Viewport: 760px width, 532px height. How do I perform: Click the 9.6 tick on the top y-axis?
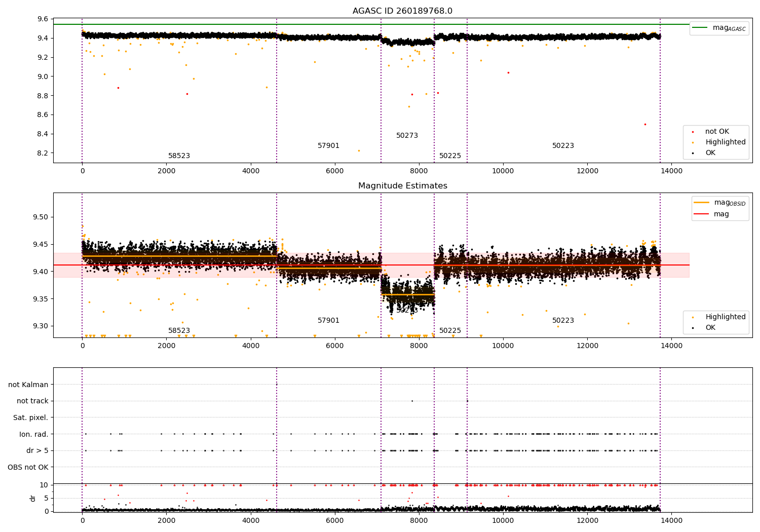(x=43, y=19)
